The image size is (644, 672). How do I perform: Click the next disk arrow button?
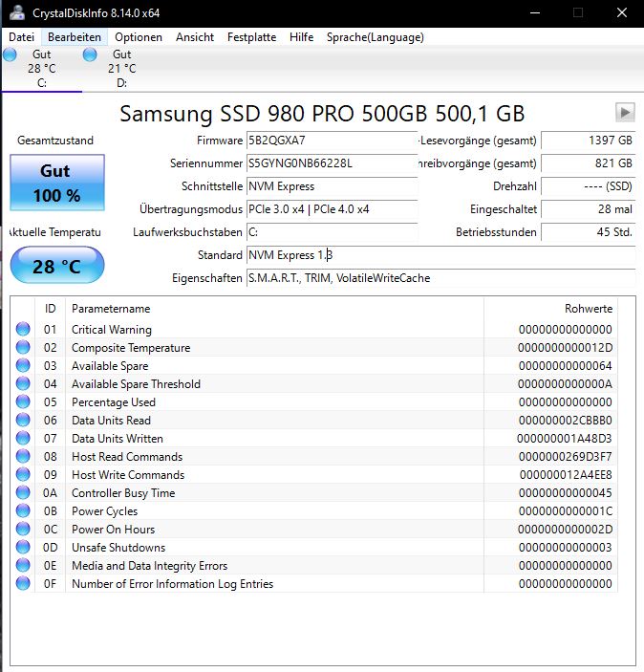click(x=625, y=113)
